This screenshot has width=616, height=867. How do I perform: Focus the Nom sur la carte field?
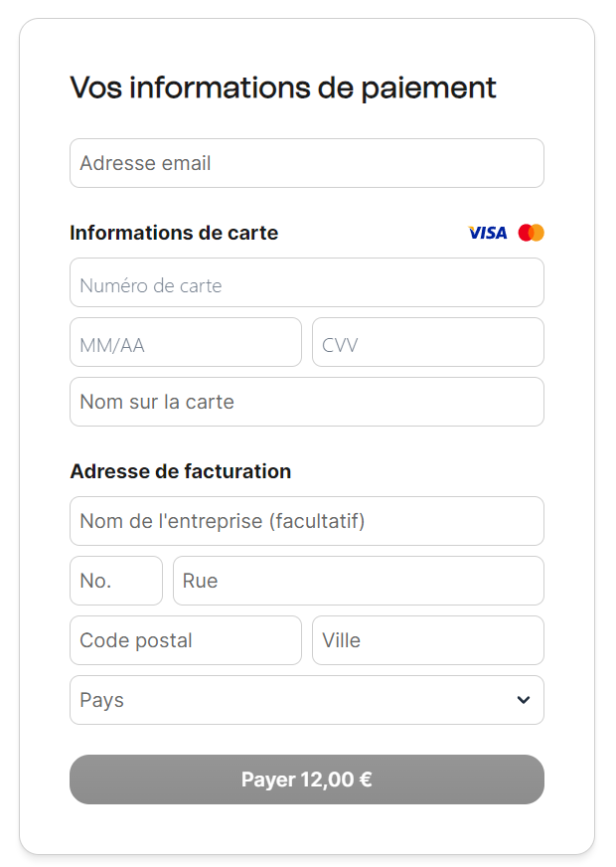[306, 402]
